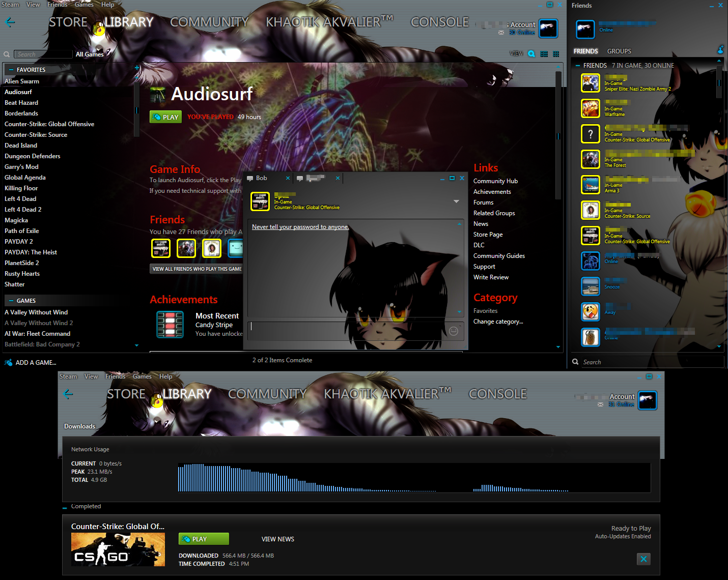The height and width of the screenshot is (580, 728).
Task: Click the Counter-Strike CS:GO banner thumbnail
Action: 118,549
